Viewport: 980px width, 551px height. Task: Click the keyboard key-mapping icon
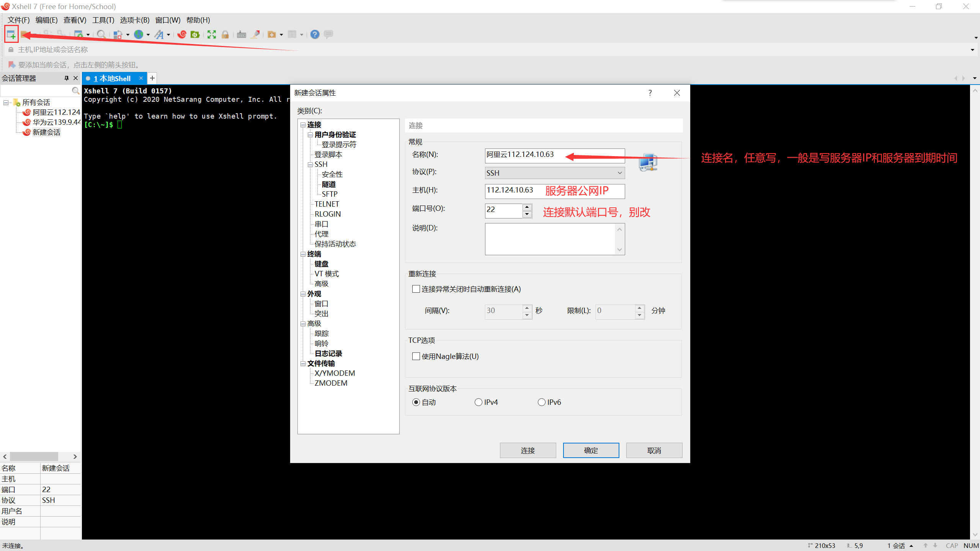242,34
